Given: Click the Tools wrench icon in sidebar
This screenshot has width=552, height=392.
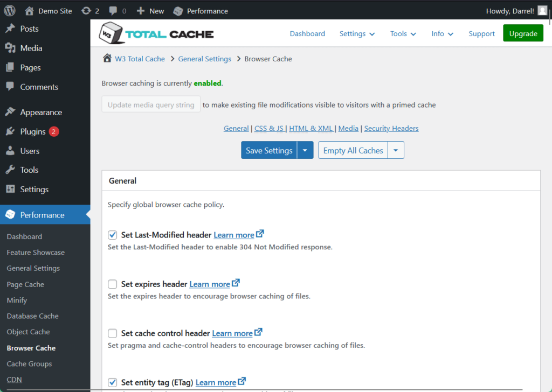Looking at the screenshot, I should pos(10,170).
